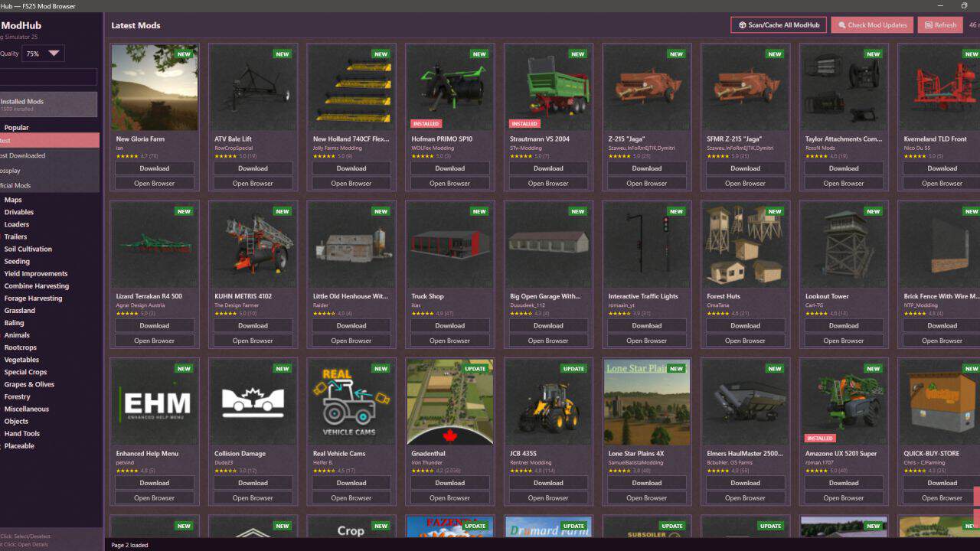Click the Enhanced Help Menu EHM thumbnail

tap(155, 402)
